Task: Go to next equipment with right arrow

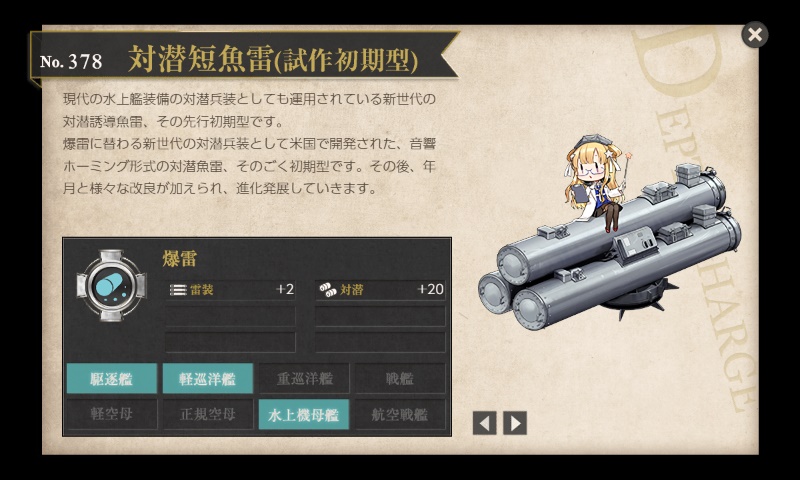Action: tap(515, 423)
